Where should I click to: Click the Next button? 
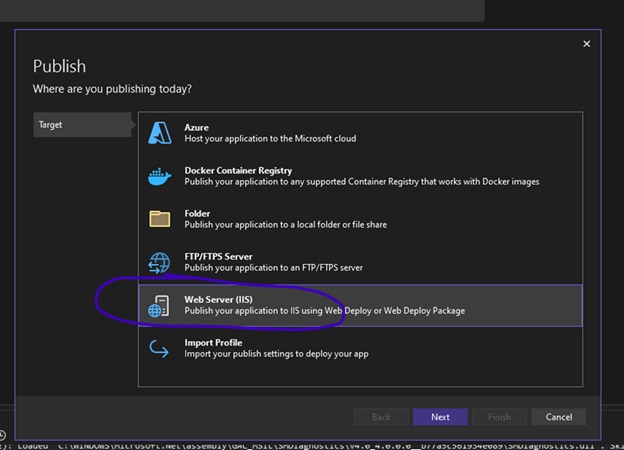(x=440, y=417)
